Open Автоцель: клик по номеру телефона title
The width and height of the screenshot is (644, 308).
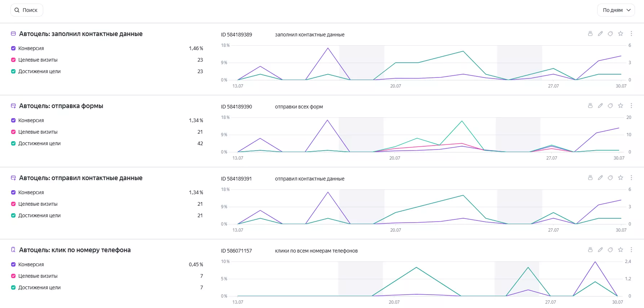75,250
